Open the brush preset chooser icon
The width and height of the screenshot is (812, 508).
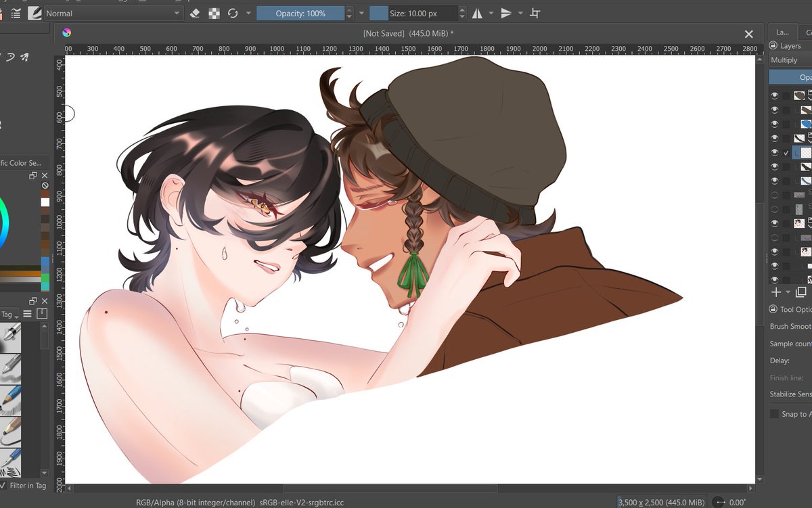coord(34,13)
